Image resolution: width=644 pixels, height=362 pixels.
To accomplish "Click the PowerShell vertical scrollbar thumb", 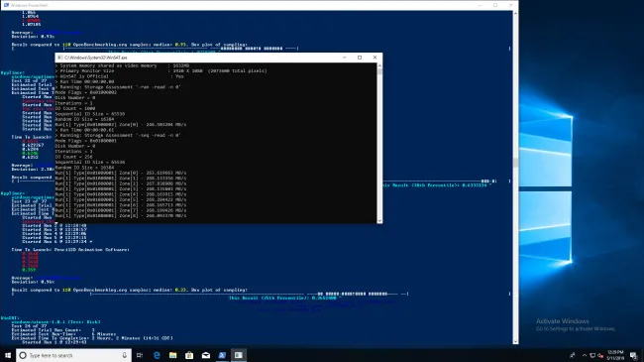I will click(515, 163).
